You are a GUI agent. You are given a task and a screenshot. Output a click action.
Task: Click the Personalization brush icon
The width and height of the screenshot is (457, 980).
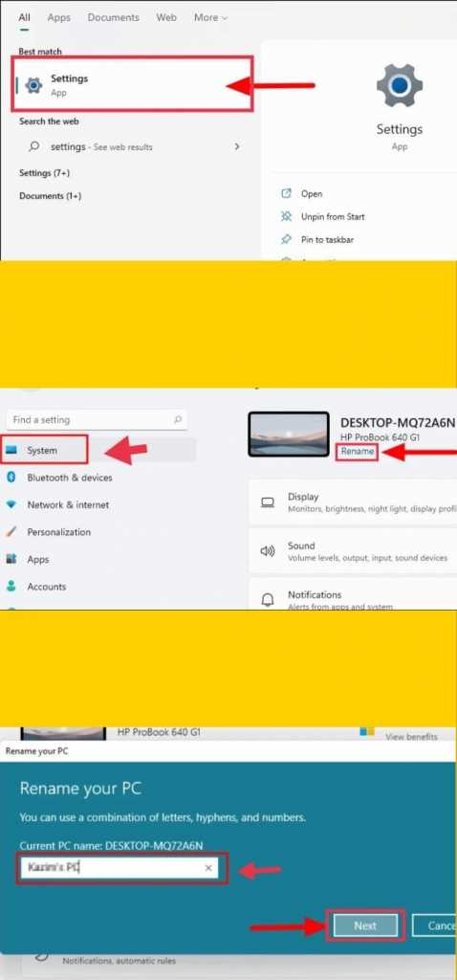(x=11, y=532)
